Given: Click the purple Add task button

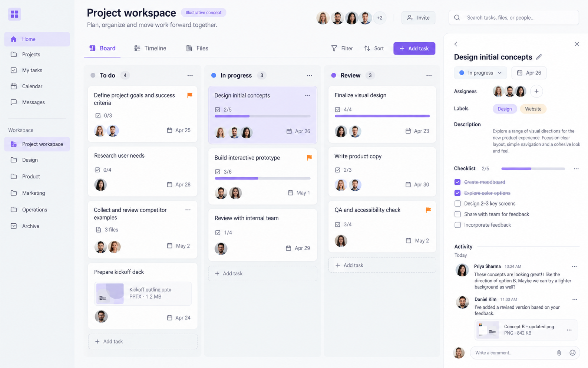Looking at the screenshot, I should (x=414, y=48).
